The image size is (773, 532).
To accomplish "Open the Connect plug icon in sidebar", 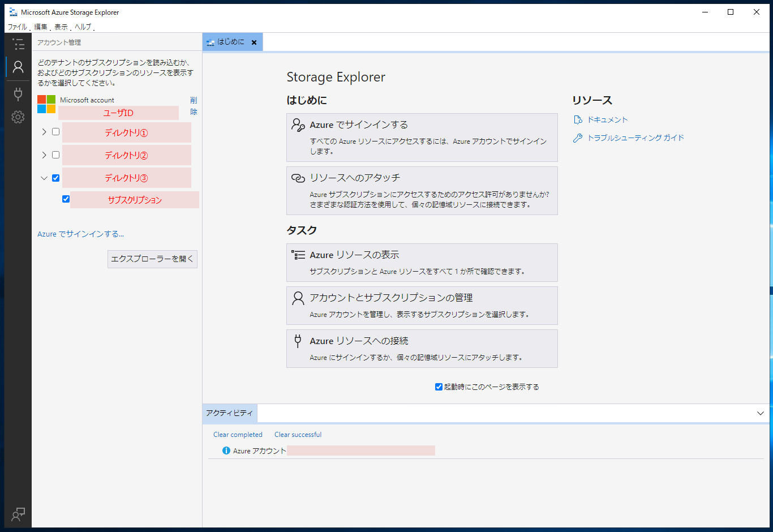I will click(x=18, y=93).
